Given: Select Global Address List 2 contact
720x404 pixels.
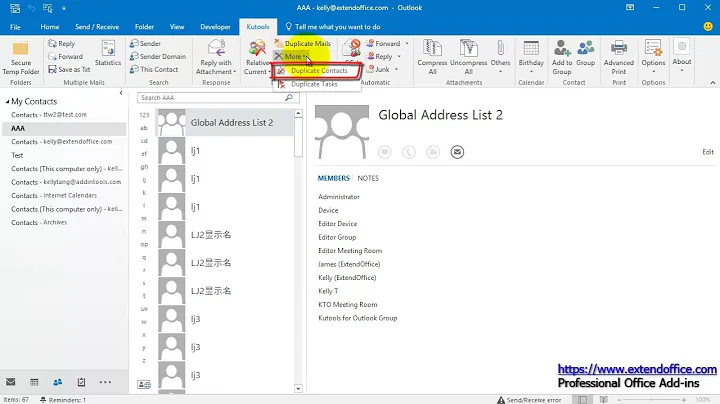Looking at the screenshot, I should pos(225,123).
